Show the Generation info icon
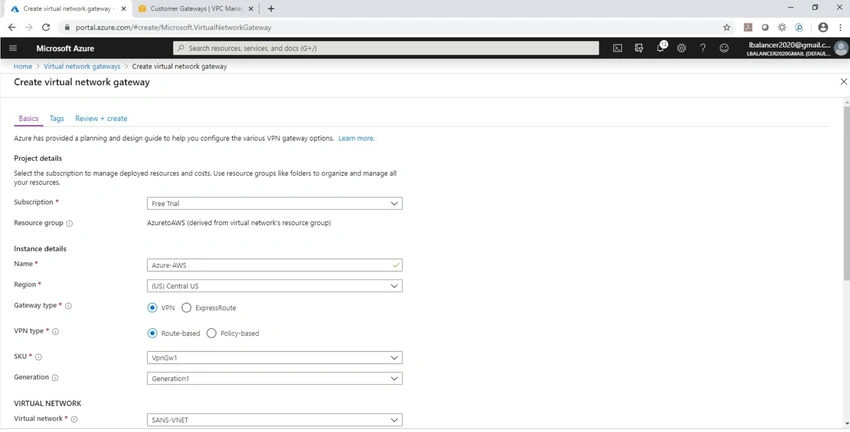The image size is (850, 432). (55, 377)
